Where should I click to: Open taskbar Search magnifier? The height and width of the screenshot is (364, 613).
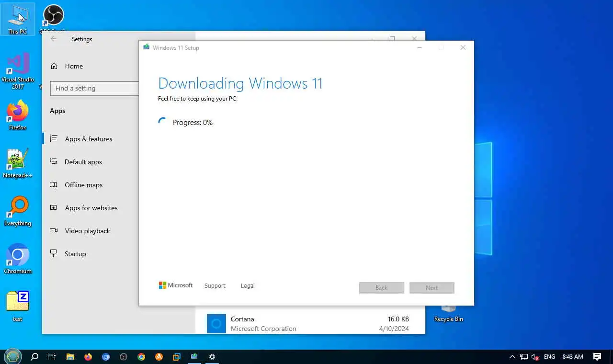click(x=34, y=357)
